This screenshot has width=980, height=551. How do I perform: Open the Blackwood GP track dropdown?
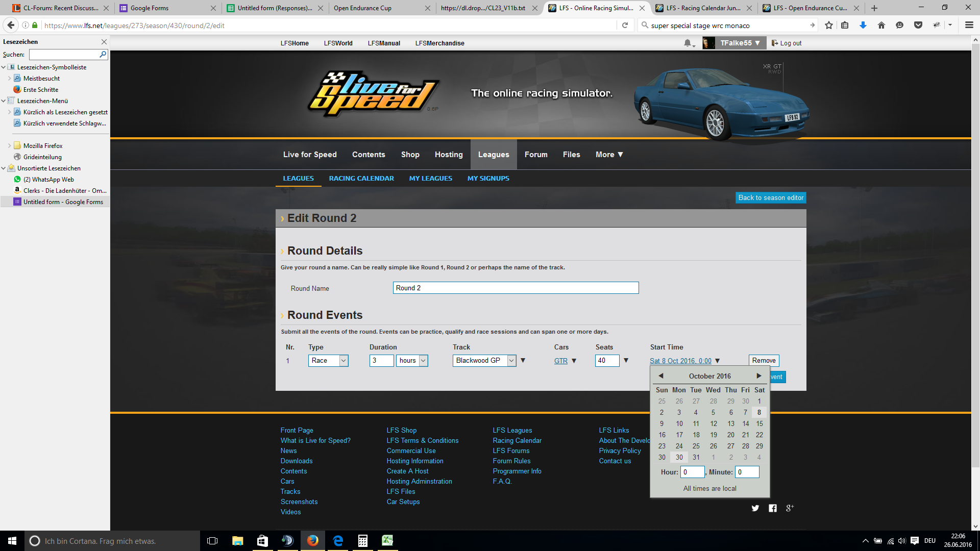point(484,361)
